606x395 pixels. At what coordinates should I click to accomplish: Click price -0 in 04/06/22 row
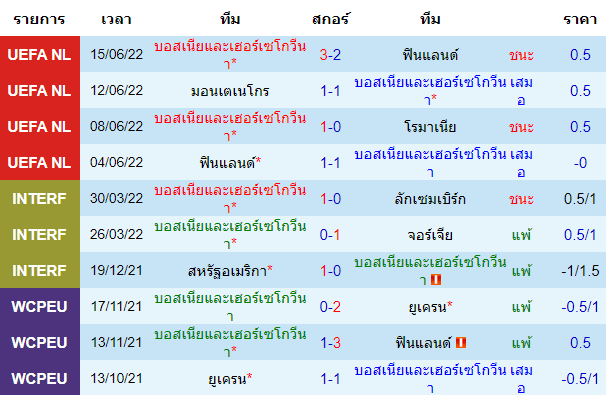[580, 163]
